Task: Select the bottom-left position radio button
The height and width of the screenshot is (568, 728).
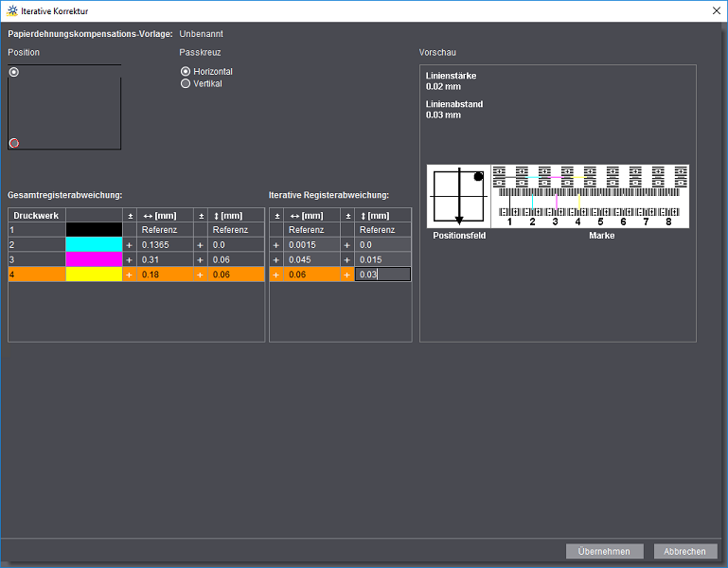Action: 14,143
